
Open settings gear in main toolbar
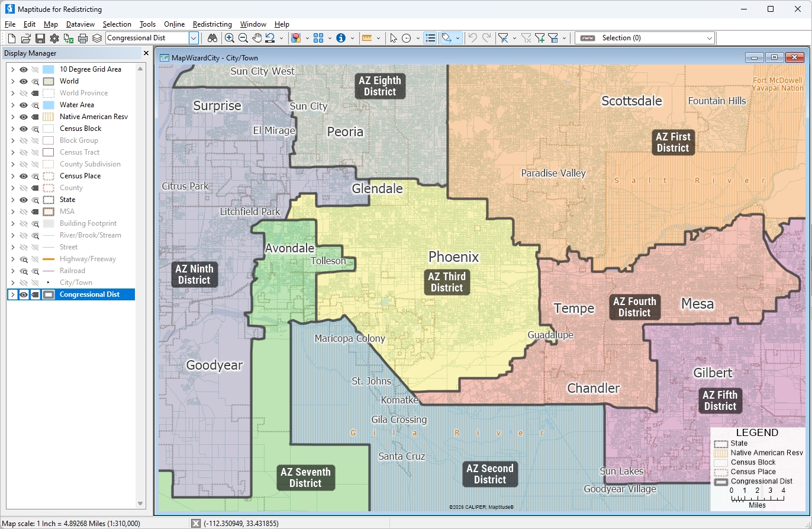click(54, 39)
